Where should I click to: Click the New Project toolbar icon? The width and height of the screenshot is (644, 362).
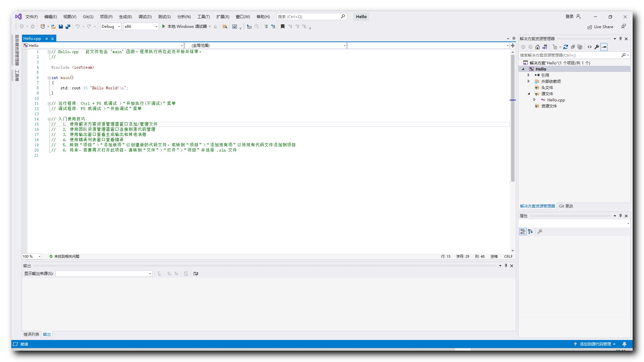[42, 27]
